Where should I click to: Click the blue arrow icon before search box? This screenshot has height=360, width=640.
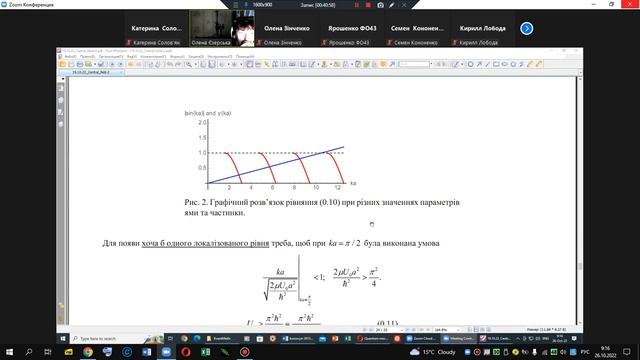392,64
